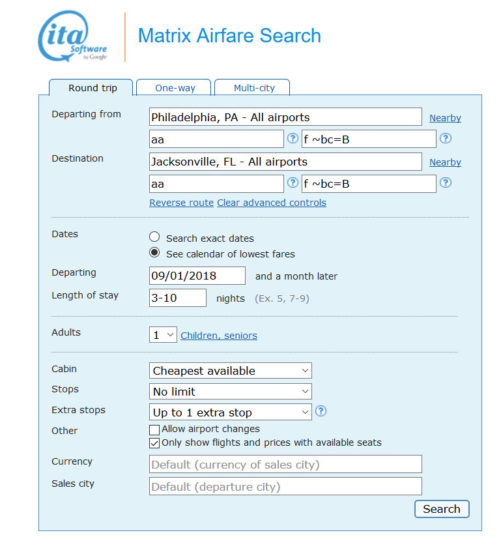501x550 pixels.
Task: Open the Adults count dropdown
Action: (x=163, y=335)
